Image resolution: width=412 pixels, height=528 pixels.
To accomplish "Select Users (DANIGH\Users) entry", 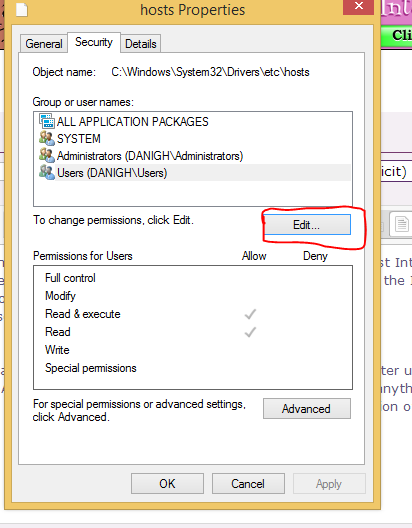I will pyautogui.click(x=112, y=173).
